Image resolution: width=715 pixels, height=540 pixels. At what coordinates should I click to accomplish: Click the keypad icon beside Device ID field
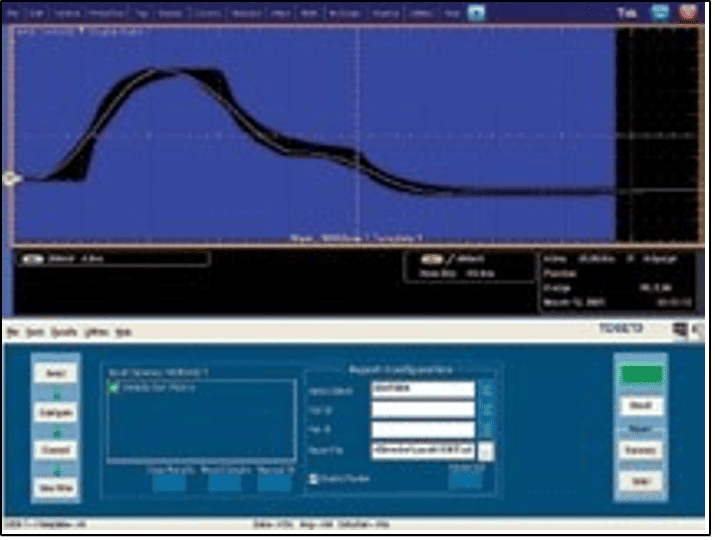(x=487, y=390)
